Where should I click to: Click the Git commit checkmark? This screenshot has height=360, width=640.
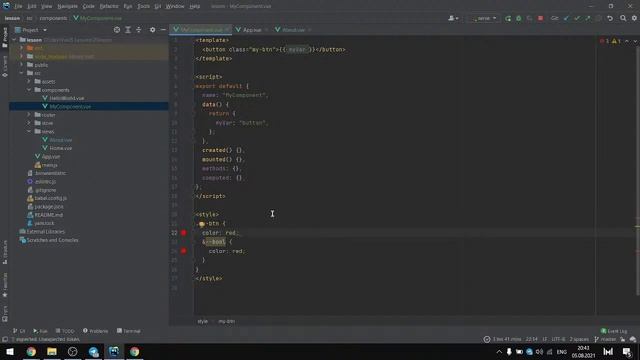577,18
